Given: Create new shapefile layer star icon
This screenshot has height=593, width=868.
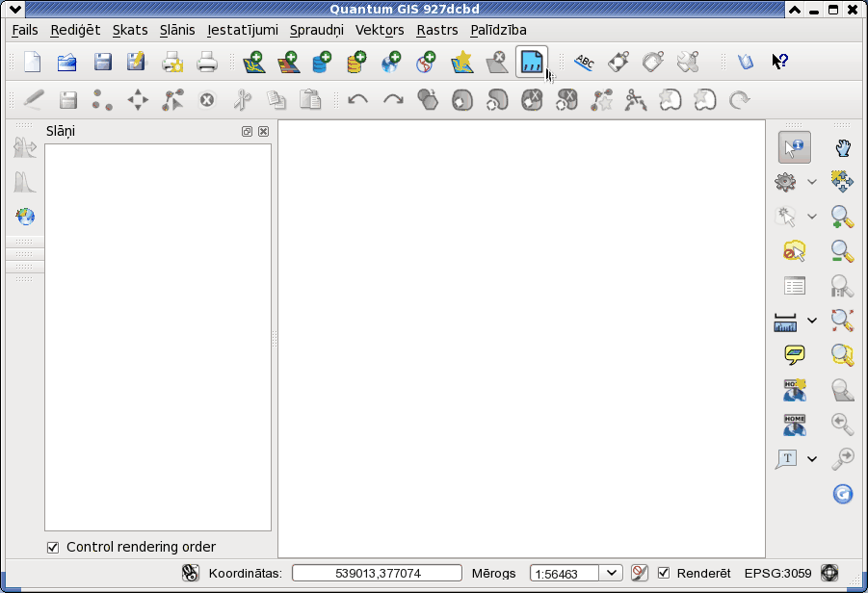Looking at the screenshot, I should click(462, 62).
